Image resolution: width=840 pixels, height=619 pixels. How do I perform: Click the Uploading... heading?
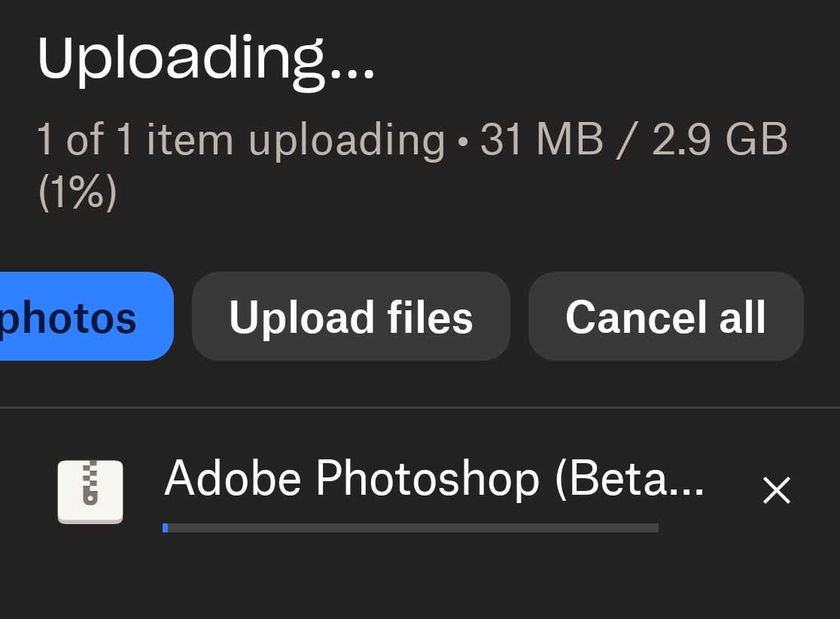[x=205, y=57]
